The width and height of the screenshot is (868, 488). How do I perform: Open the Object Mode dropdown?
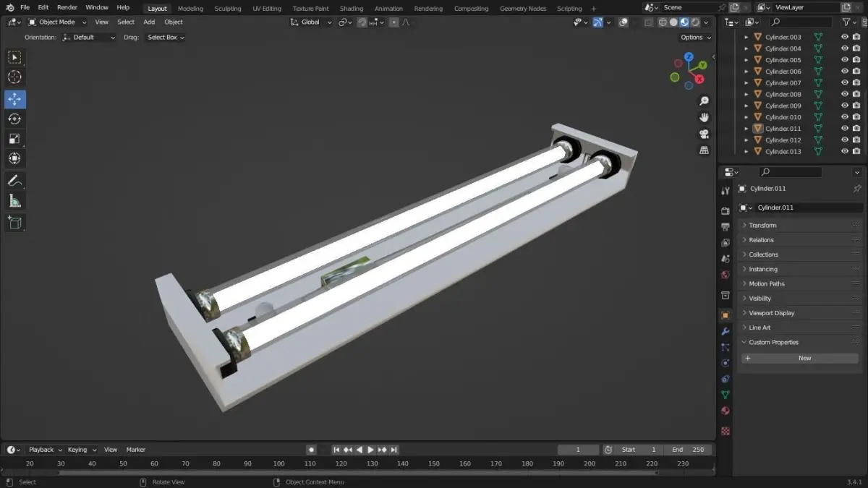(x=58, y=22)
